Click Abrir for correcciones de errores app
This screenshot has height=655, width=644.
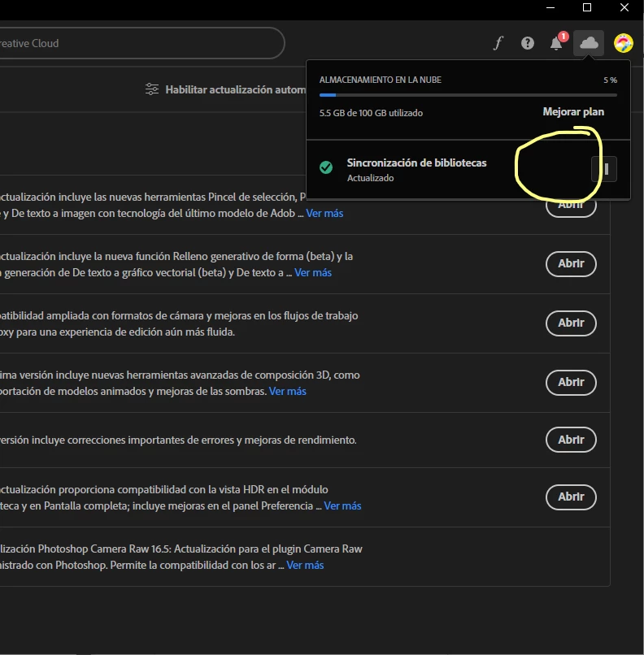pyautogui.click(x=571, y=440)
